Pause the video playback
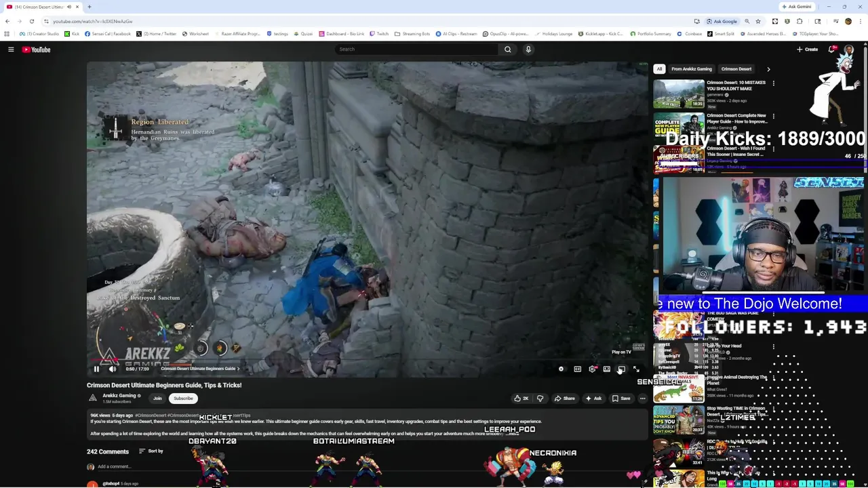This screenshot has width=868, height=488. [x=96, y=369]
